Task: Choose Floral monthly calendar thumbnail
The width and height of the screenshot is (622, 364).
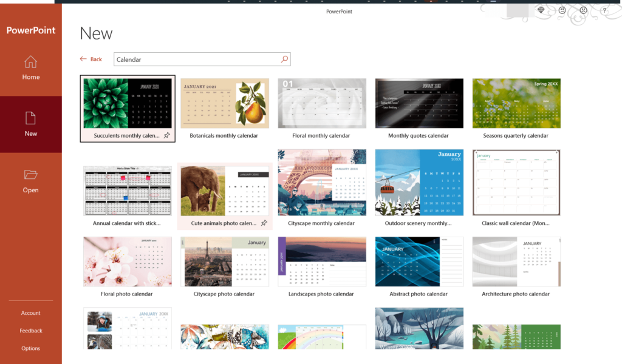Action: pos(322,103)
